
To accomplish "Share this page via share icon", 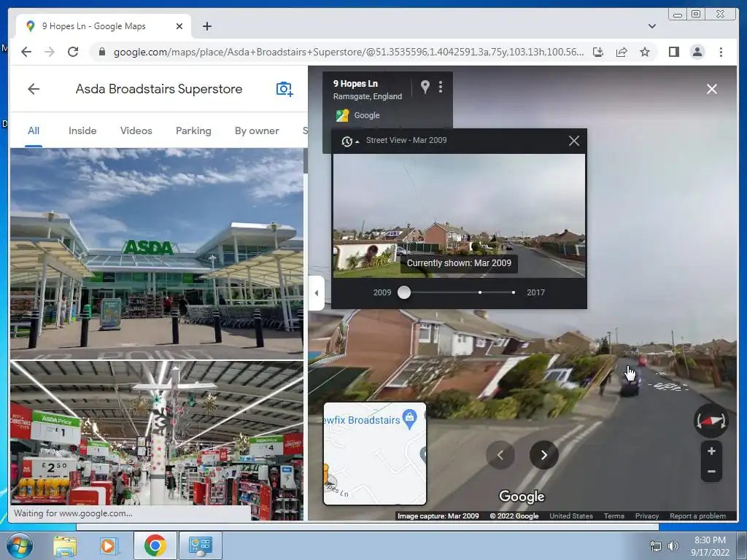I will click(622, 52).
